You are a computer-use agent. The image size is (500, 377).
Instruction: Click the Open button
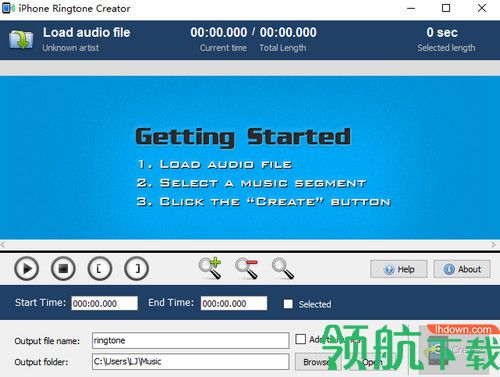pos(372,362)
